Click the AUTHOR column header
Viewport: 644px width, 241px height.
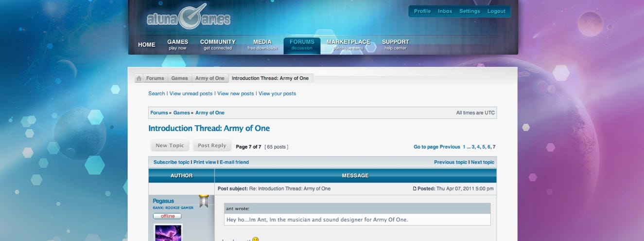tap(181, 175)
